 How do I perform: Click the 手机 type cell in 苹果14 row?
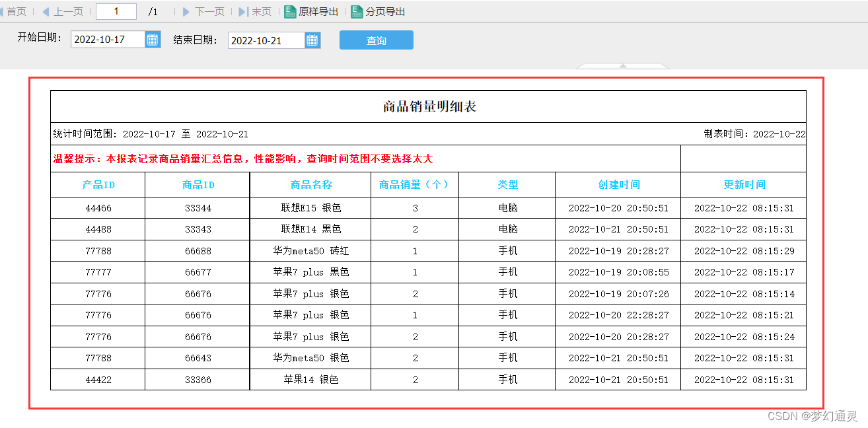(x=508, y=380)
